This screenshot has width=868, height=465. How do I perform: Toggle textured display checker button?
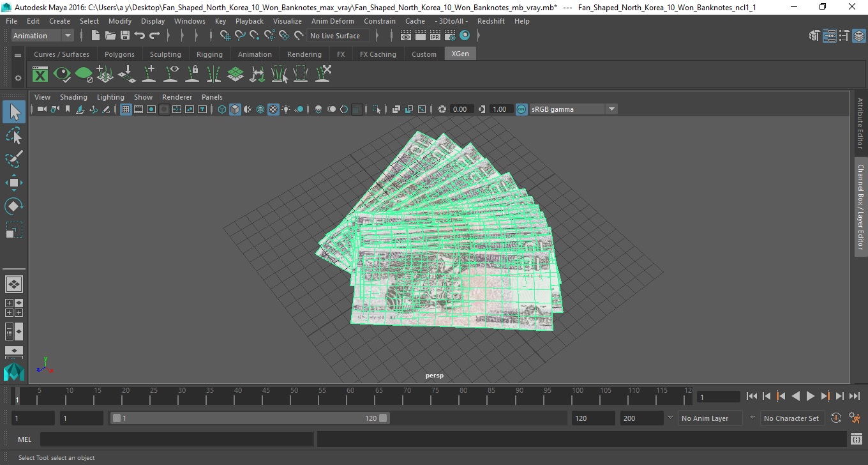pos(273,109)
